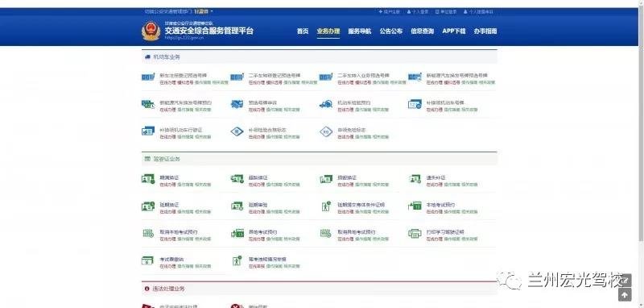
Task: Click the 补换领机动车号牌 title text
Action: click(445, 103)
